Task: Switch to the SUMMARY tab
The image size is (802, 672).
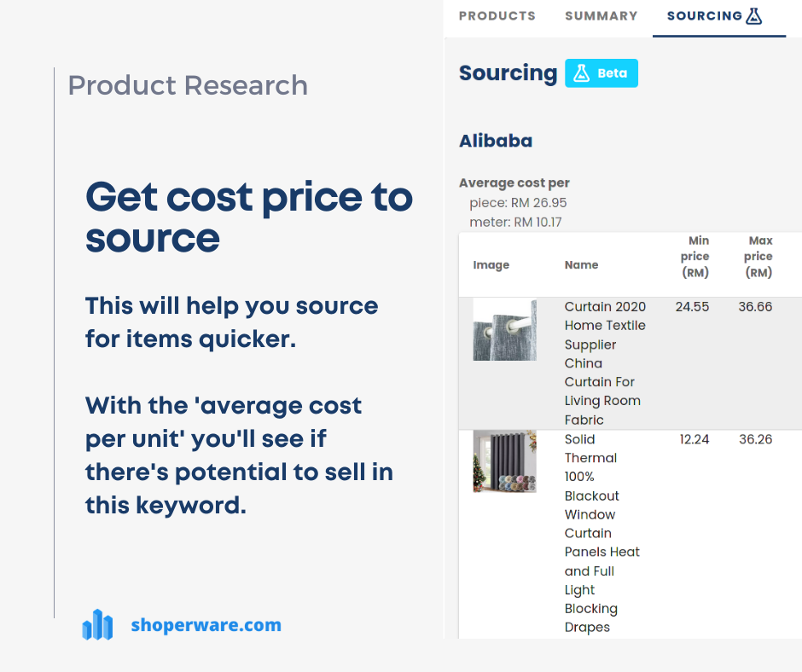Action: coord(601,16)
